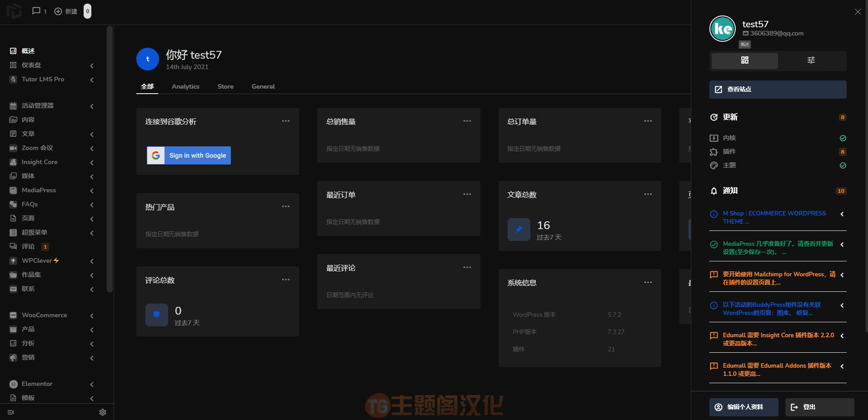
Task: Click the refresh icon beside 更新
Action: (x=714, y=117)
